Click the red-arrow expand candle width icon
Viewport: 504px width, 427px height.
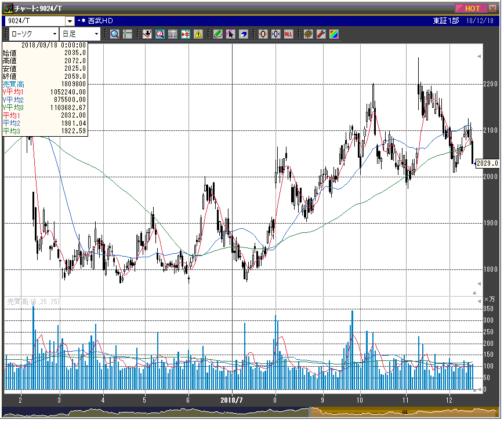[263, 34]
